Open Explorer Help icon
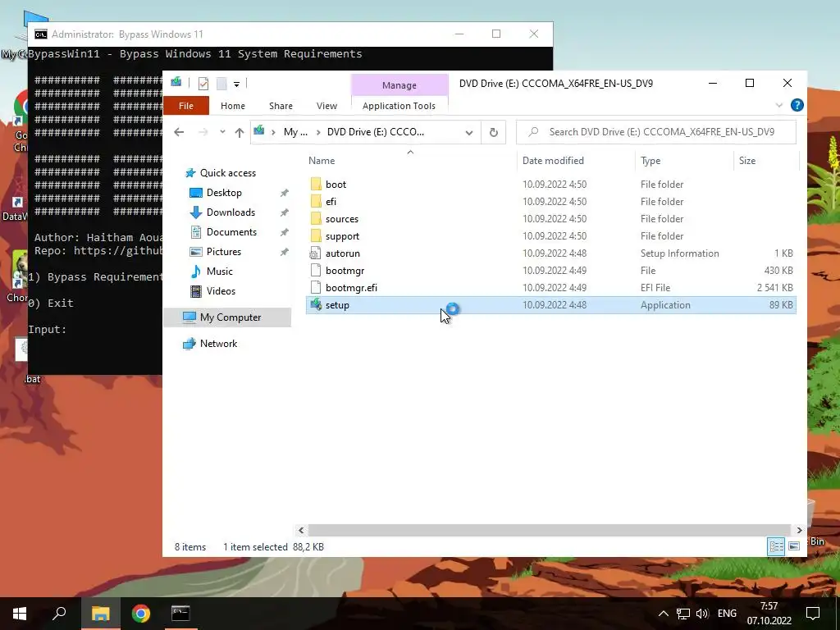The width and height of the screenshot is (840, 630). point(797,105)
